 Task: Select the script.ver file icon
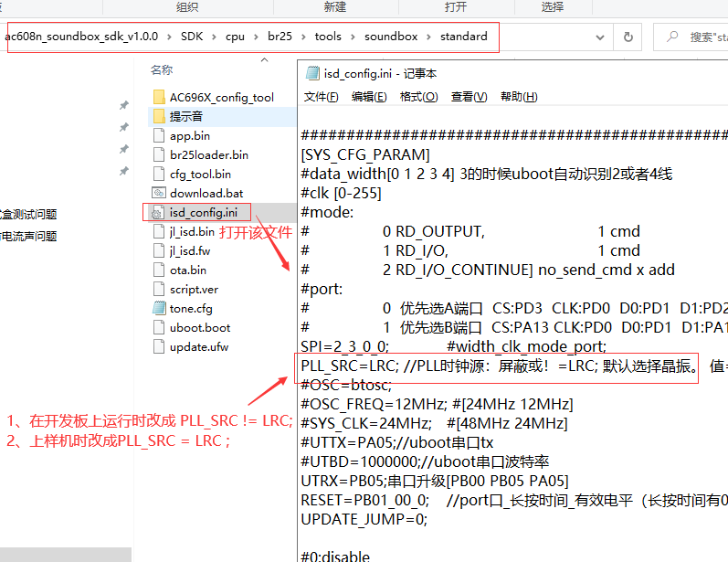click(x=159, y=289)
